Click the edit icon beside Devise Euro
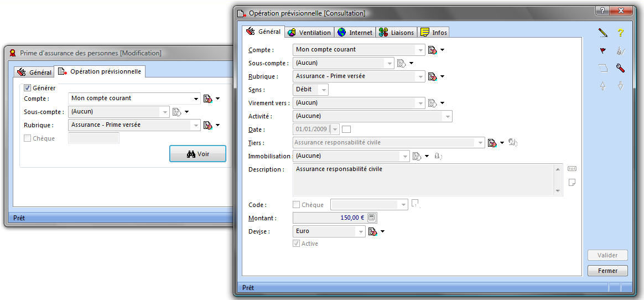 point(372,231)
